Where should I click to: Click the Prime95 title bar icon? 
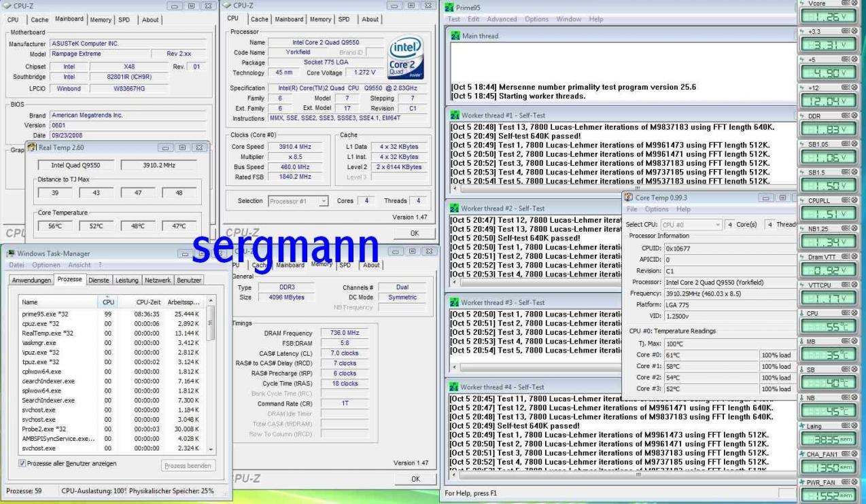pos(449,7)
